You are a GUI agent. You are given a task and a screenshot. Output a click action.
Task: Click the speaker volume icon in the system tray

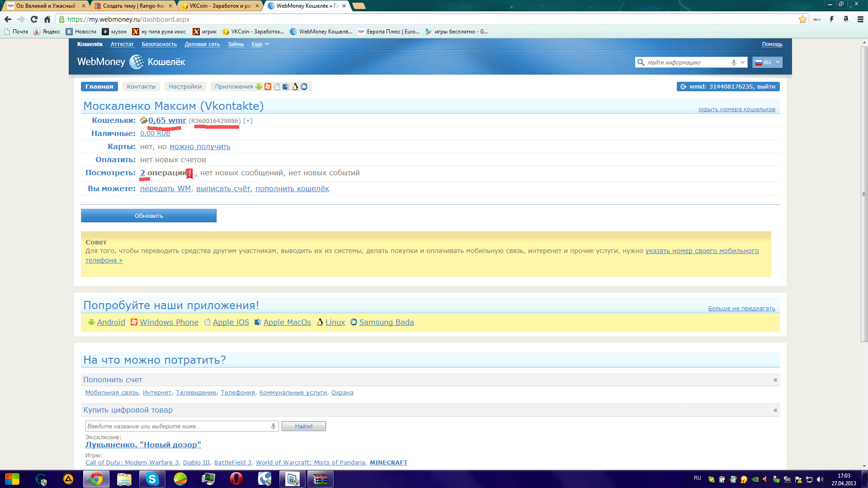tap(820, 479)
